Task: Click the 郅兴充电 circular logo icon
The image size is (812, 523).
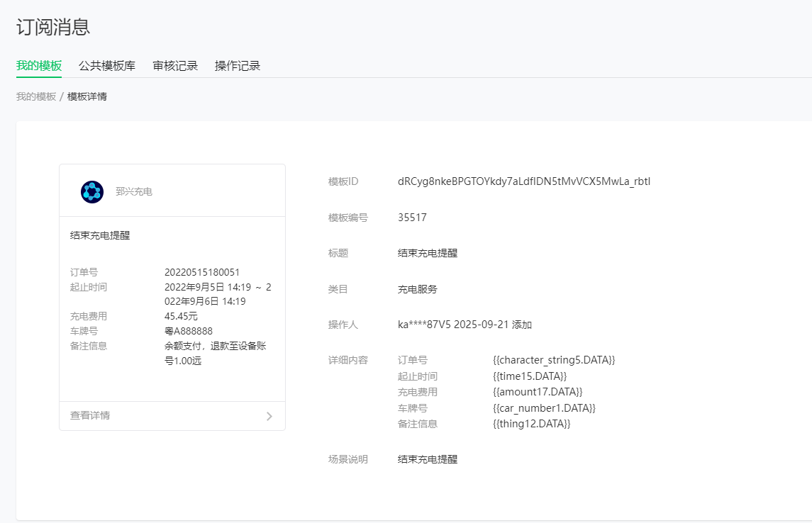Action: tap(92, 191)
